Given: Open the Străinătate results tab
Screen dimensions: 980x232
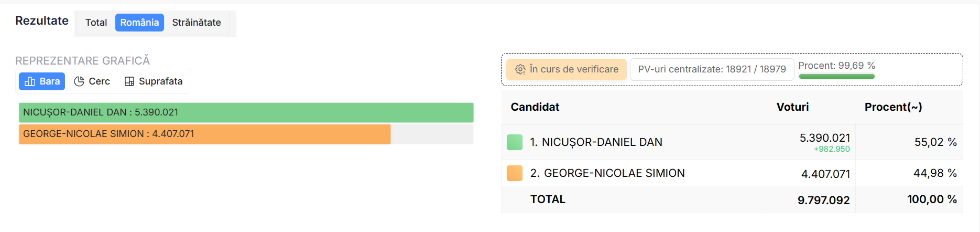Looking at the screenshot, I should pos(197,23).
